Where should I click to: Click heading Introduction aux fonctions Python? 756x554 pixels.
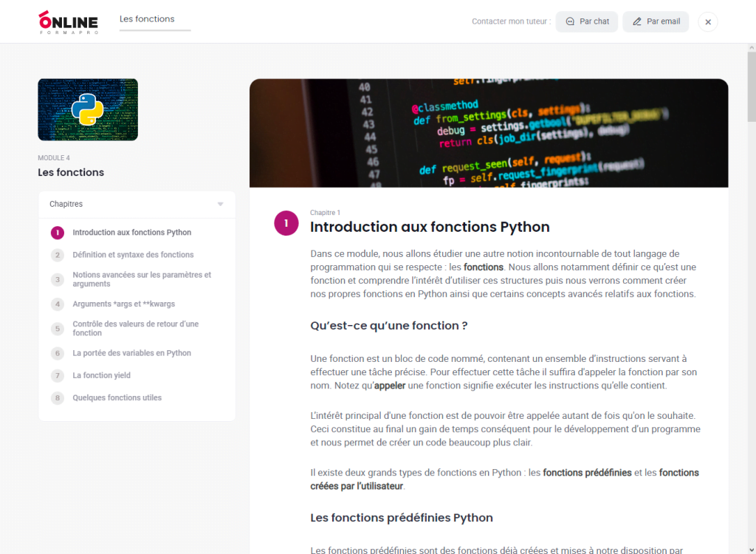click(x=430, y=227)
